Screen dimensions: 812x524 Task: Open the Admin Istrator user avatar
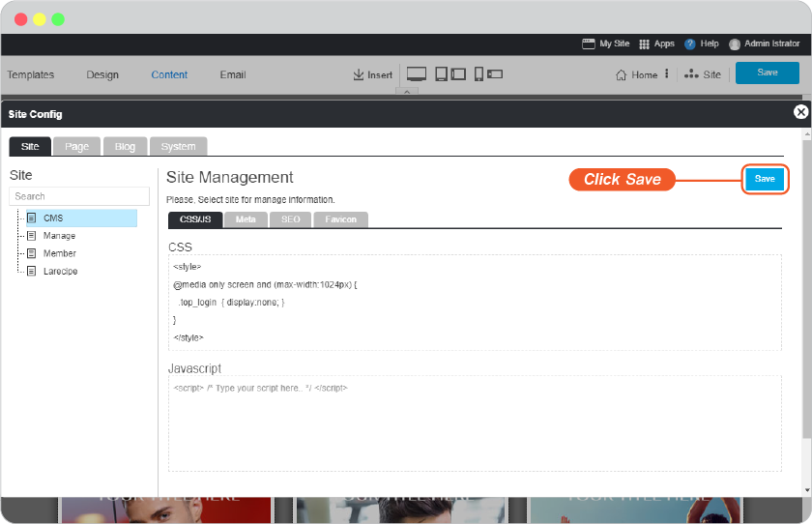(x=735, y=44)
